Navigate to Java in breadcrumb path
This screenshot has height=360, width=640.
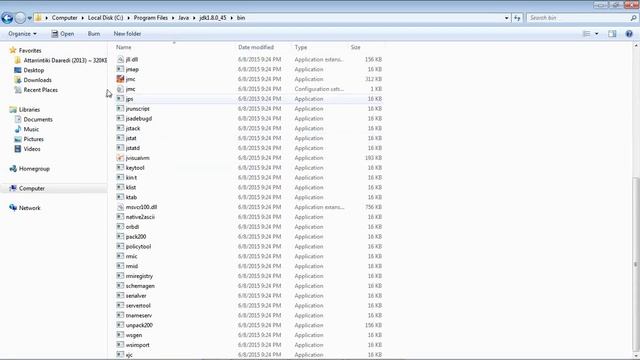tap(183, 18)
